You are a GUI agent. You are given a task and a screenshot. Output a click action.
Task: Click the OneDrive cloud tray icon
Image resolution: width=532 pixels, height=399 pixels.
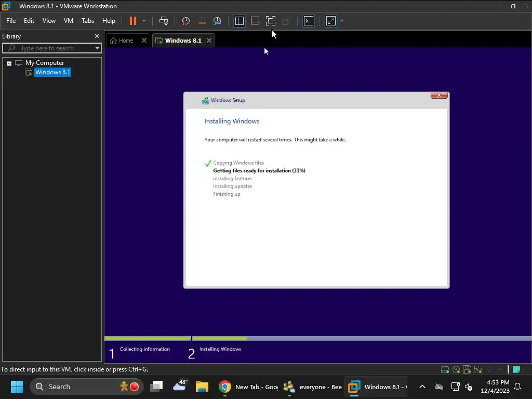(438, 387)
